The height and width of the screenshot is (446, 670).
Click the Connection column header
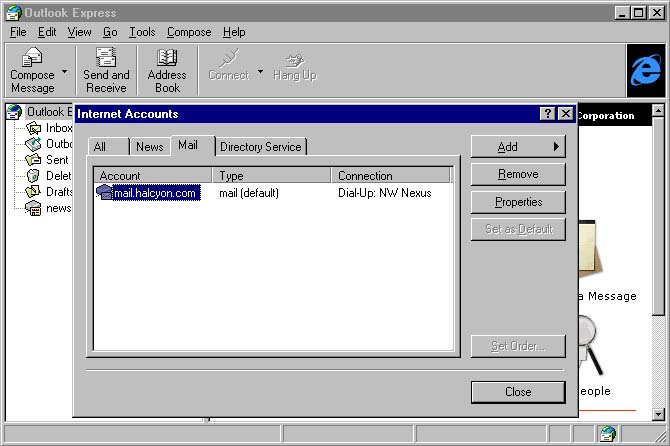click(392, 176)
